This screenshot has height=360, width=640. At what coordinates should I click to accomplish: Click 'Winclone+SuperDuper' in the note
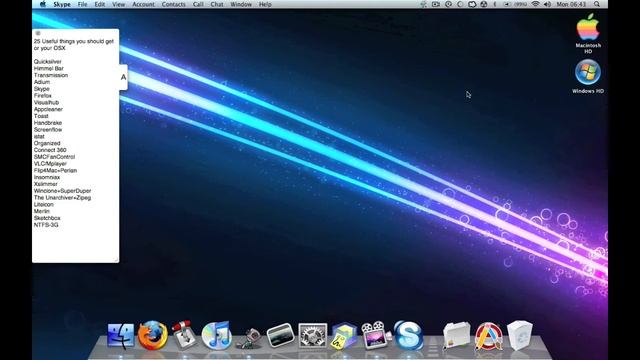62,191
